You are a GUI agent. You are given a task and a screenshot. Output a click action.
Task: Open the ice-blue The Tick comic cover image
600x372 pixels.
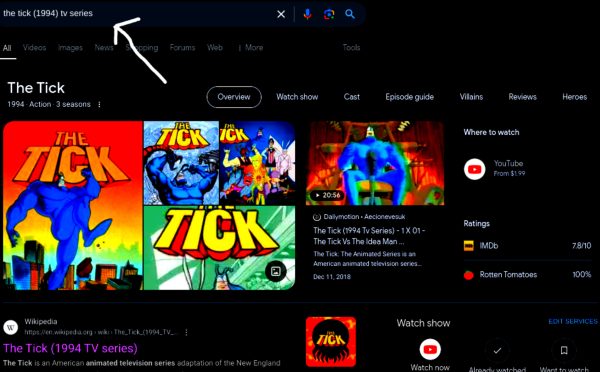pos(181,163)
